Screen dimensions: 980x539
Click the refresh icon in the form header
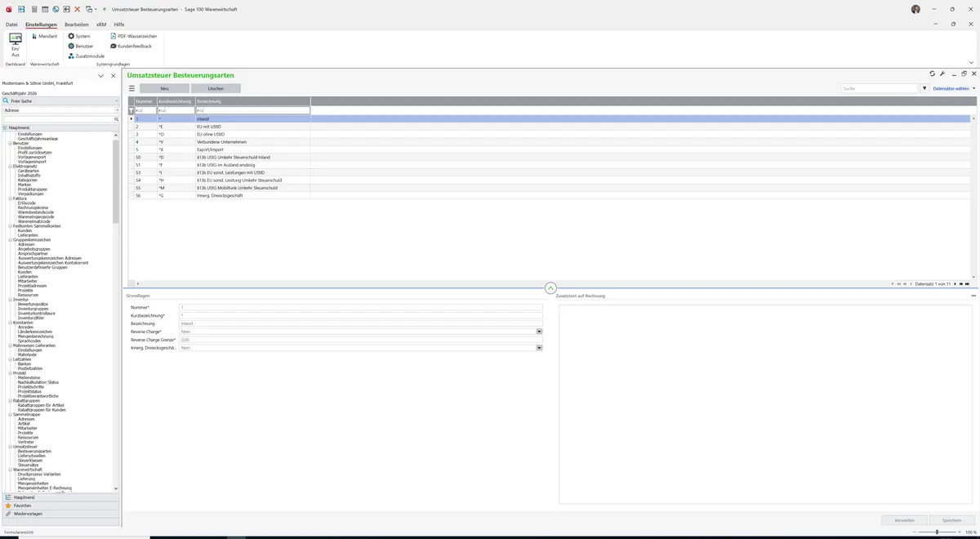(x=933, y=74)
